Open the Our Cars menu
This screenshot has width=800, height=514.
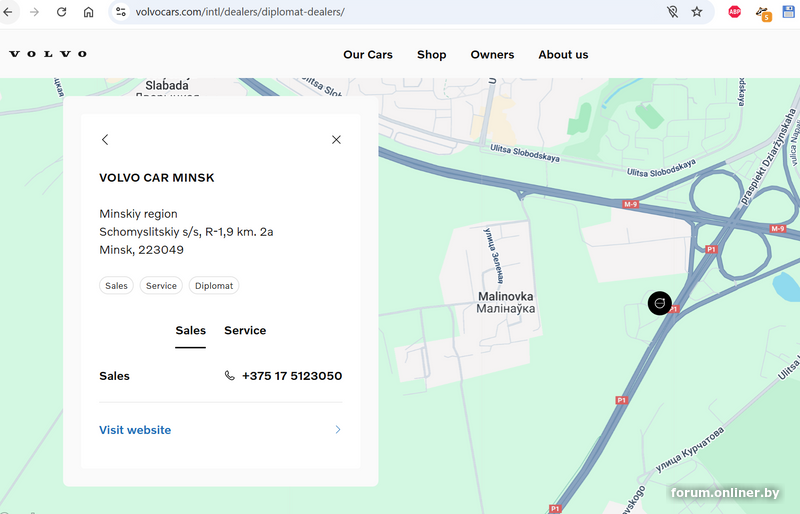coord(368,55)
